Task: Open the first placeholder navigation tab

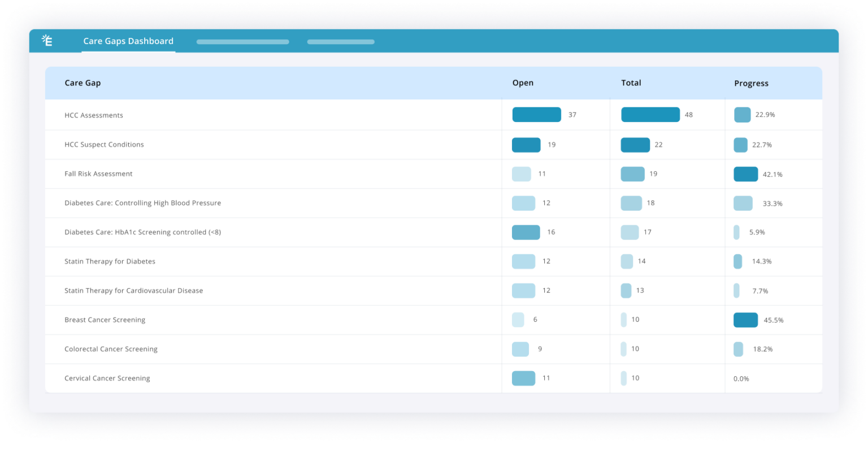Action: [242, 41]
